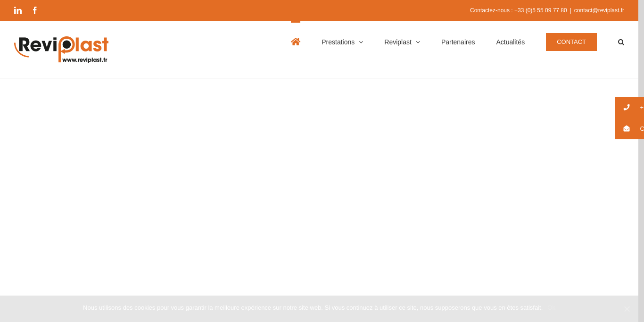Expand the Reviplast dropdown menu
Screen dimensions: 644x322
coord(398,42)
